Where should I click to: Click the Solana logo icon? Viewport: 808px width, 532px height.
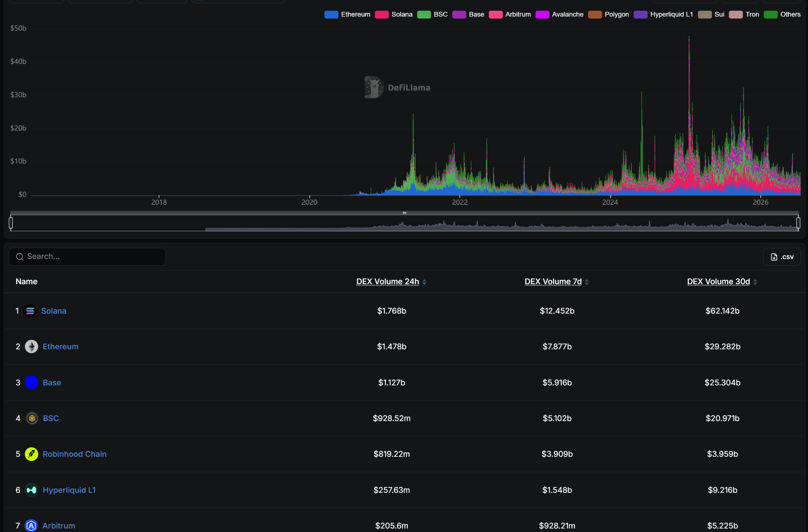[x=30, y=311]
